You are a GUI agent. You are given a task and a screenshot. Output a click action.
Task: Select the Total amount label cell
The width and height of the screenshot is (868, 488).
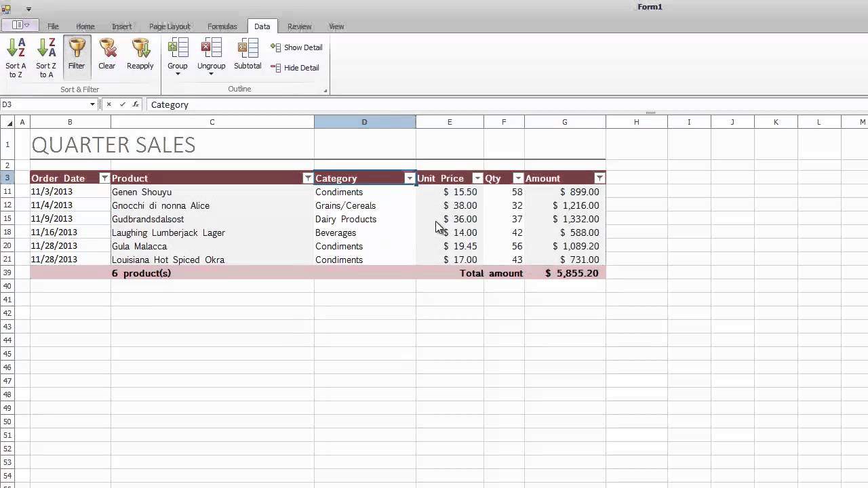pos(491,273)
